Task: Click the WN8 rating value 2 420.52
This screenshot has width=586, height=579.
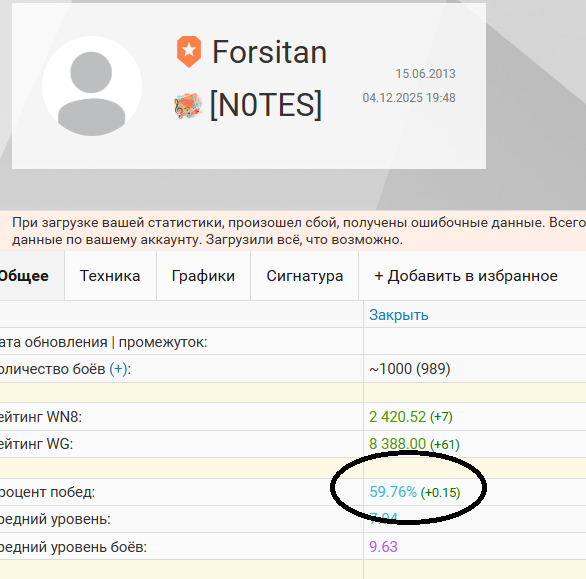Action: [x=398, y=417]
